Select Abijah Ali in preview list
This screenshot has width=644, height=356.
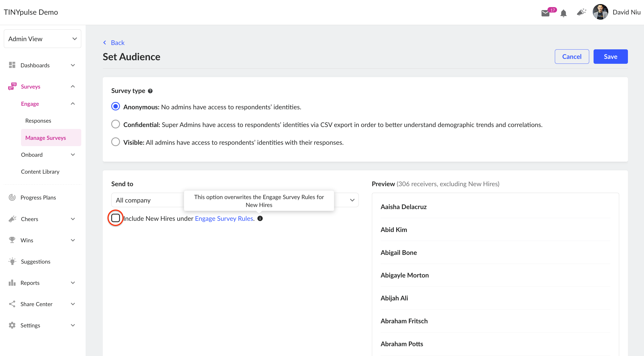click(x=394, y=298)
